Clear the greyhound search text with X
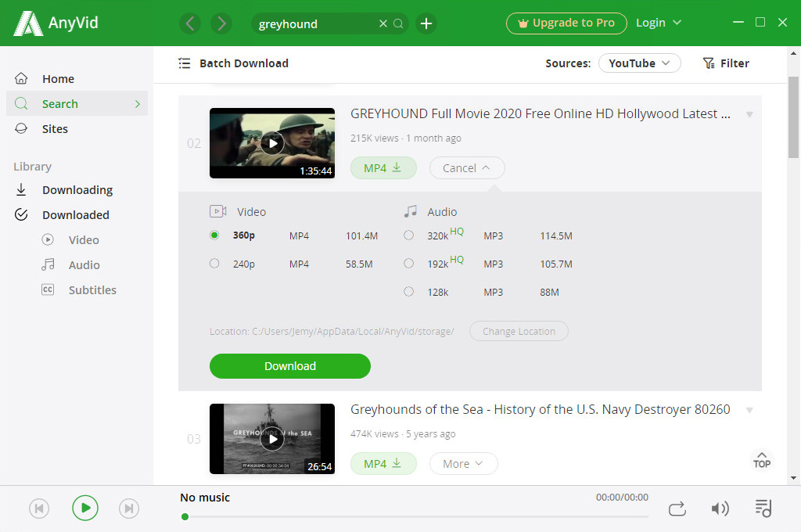Viewport: 801px width, 532px height. click(383, 23)
